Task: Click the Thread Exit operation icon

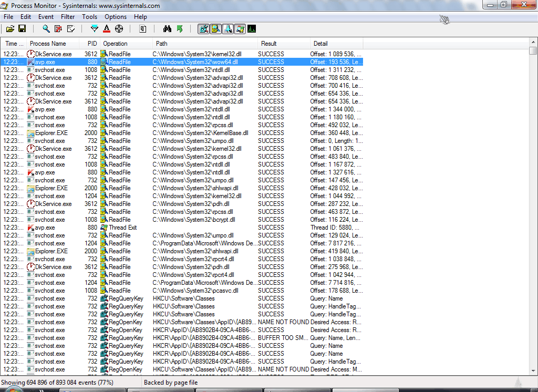Action: 104,228
